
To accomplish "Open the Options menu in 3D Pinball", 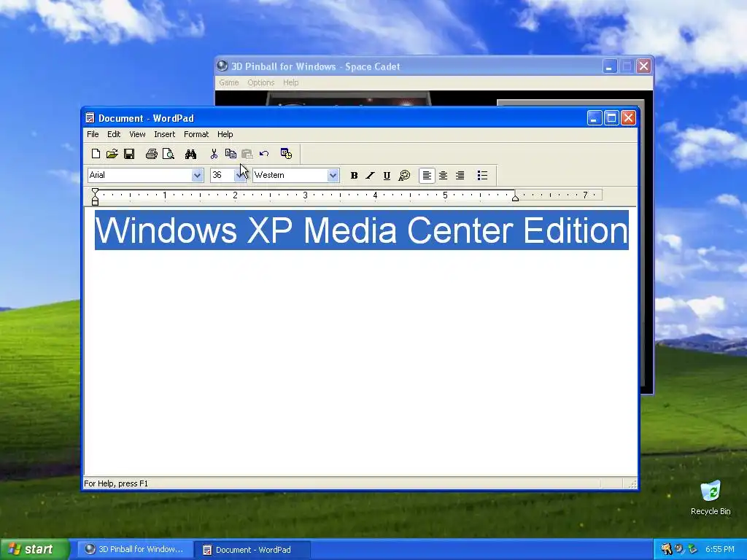I will point(261,82).
